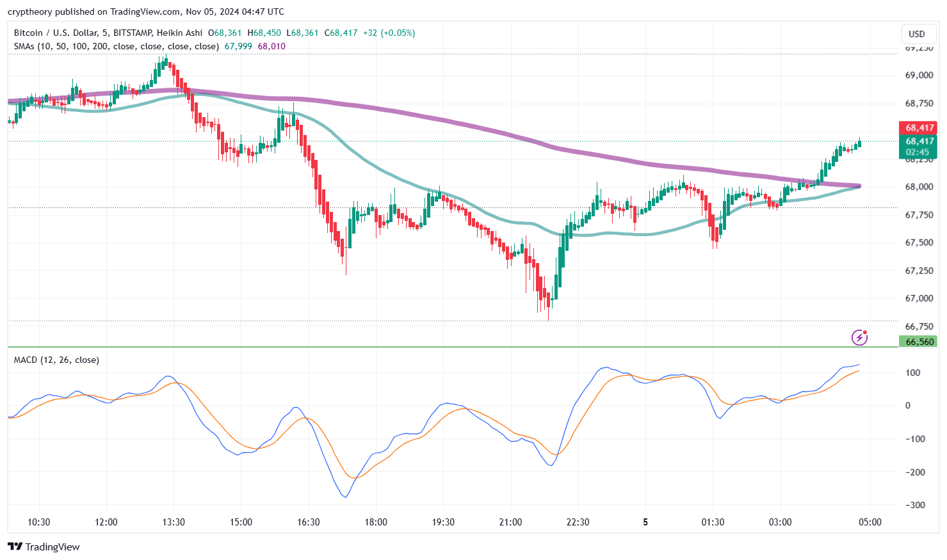Click the green 68,417 countdown price label
The height and width of the screenshot is (560, 947).
click(x=918, y=147)
